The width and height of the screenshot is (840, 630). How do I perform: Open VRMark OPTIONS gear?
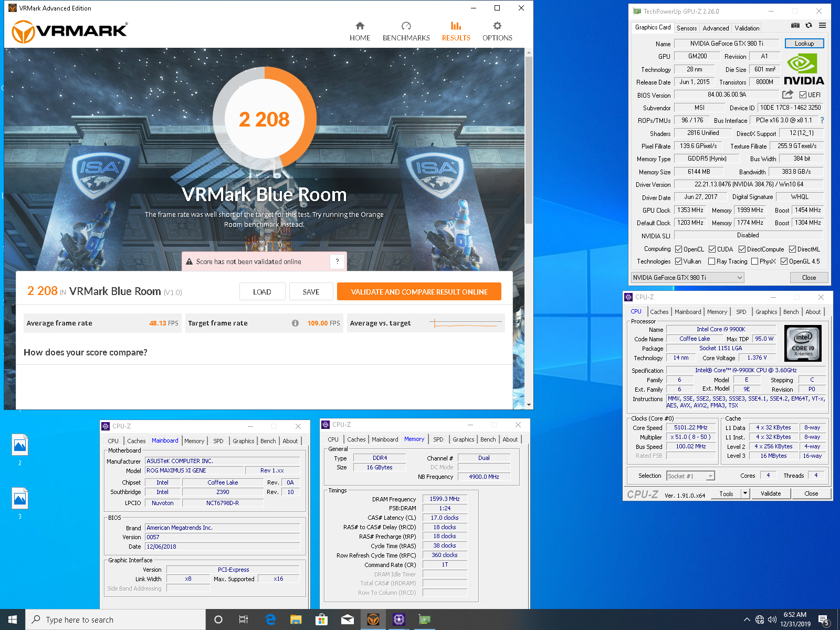click(x=497, y=31)
